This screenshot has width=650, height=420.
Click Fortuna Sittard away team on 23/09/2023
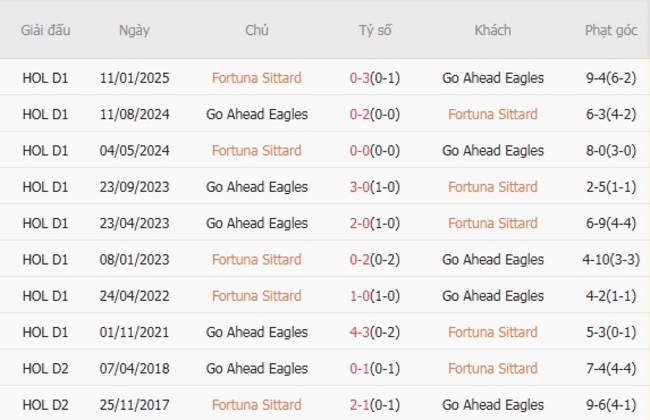point(492,187)
